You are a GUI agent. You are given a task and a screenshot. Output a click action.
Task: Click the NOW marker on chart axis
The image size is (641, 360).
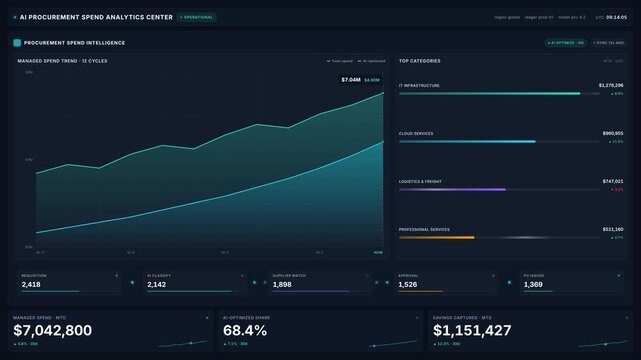click(x=378, y=253)
